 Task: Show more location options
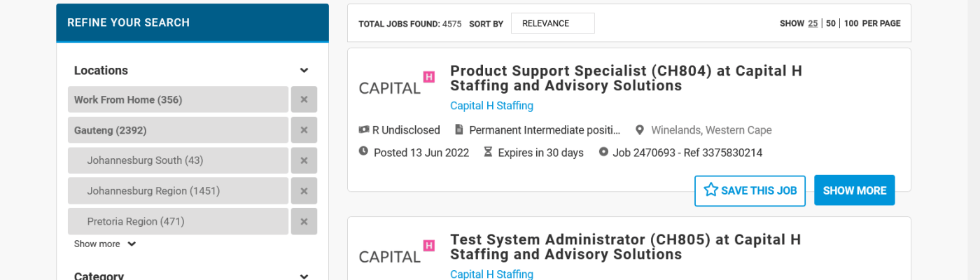[104, 244]
